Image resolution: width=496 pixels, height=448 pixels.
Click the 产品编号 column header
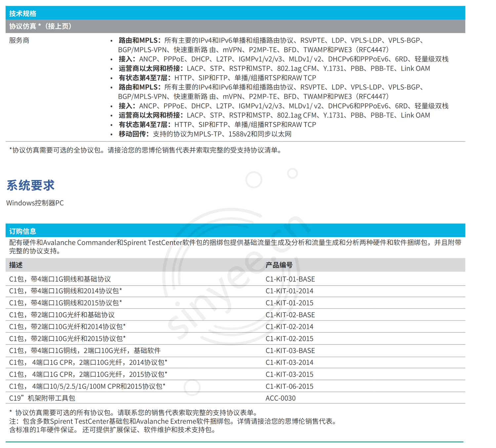[x=279, y=265]
